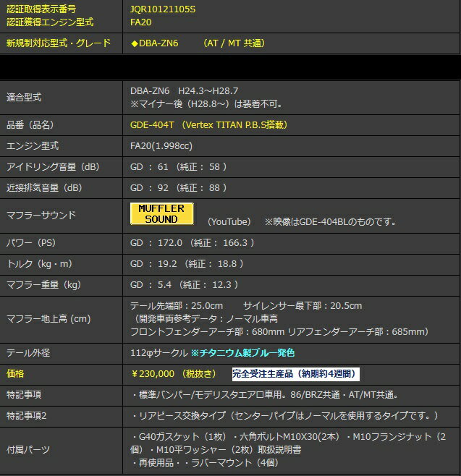Select certification number JQR10121105S

tap(163, 9)
